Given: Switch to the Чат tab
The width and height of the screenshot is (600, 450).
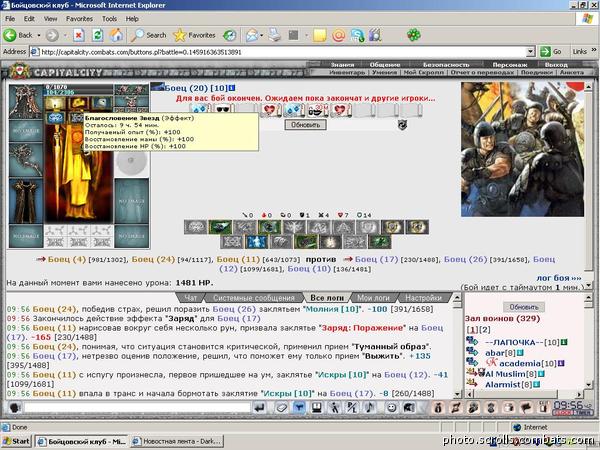Looking at the screenshot, I should click(x=191, y=298).
